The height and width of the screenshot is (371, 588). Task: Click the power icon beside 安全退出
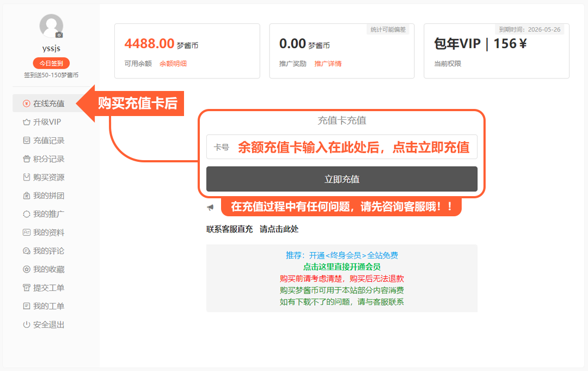[x=26, y=325]
